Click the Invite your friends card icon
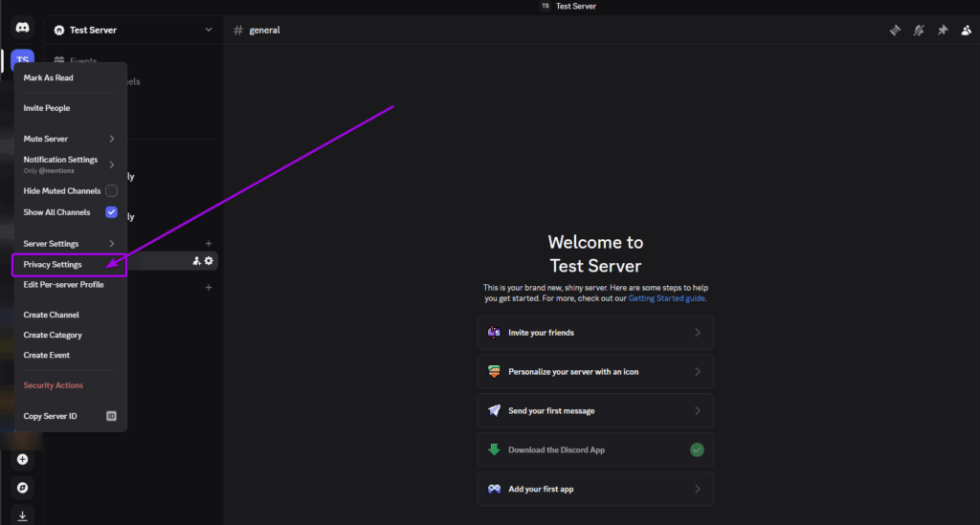The width and height of the screenshot is (980, 525). coord(494,332)
